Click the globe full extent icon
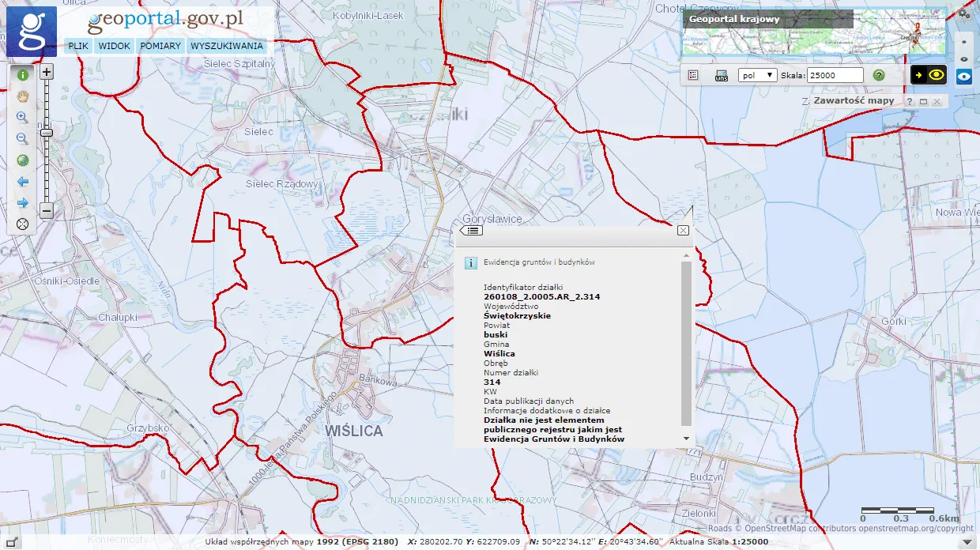Screen dimensions: 980x550 (x=22, y=160)
